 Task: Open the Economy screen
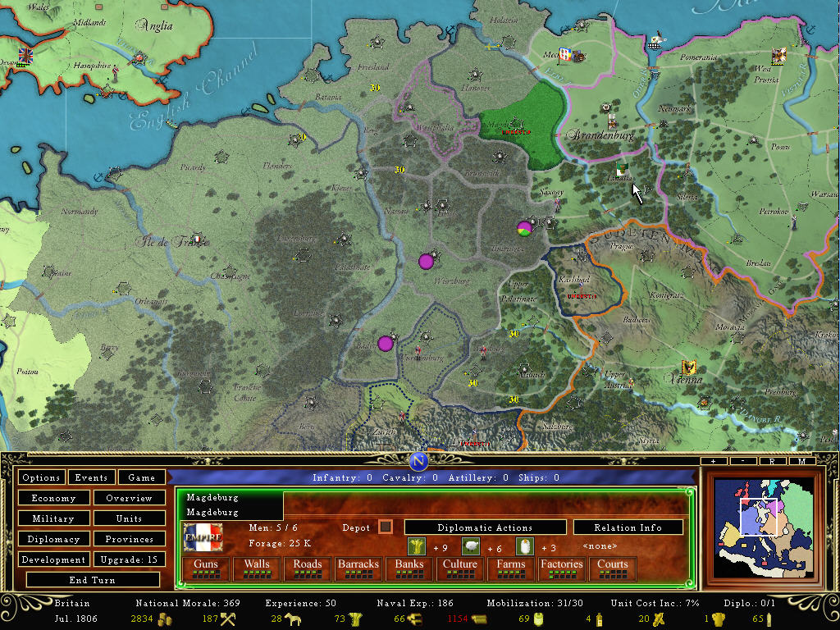point(53,498)
